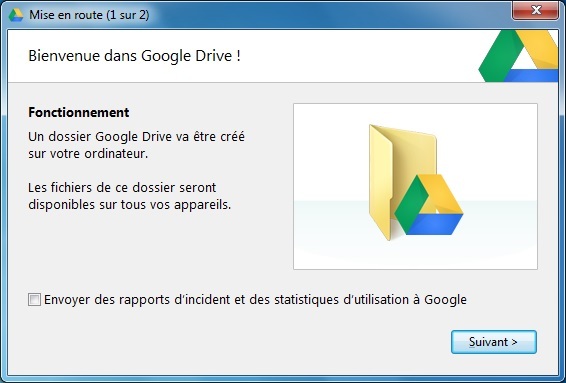This screenshot has width=566, height=383.
Task: Click the 'disponibles sur tous vos appareils' line
Action: click(x=130, y=205)
